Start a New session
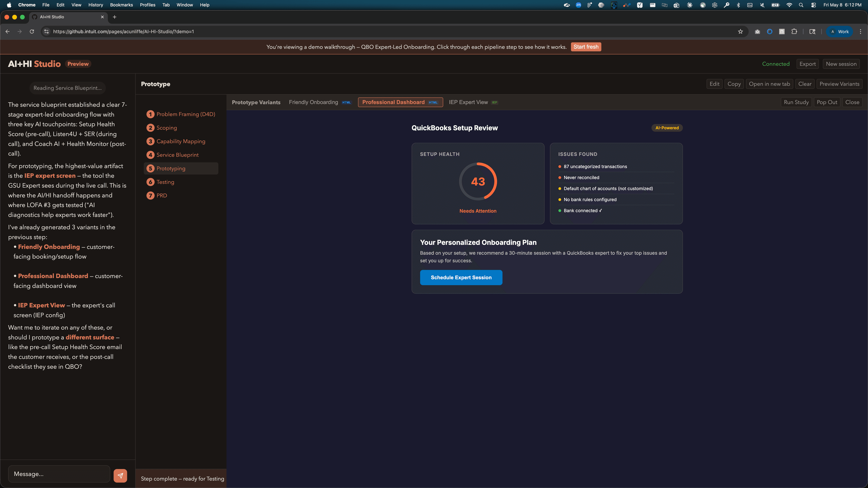The height and width of the screenshot is (488, 868). coord(841,64)
